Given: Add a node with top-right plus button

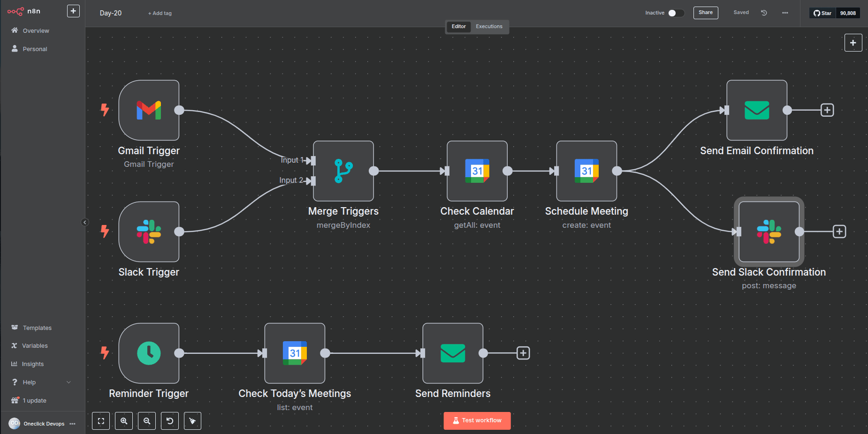Looking at the screenshot, I should coord(853,43).
